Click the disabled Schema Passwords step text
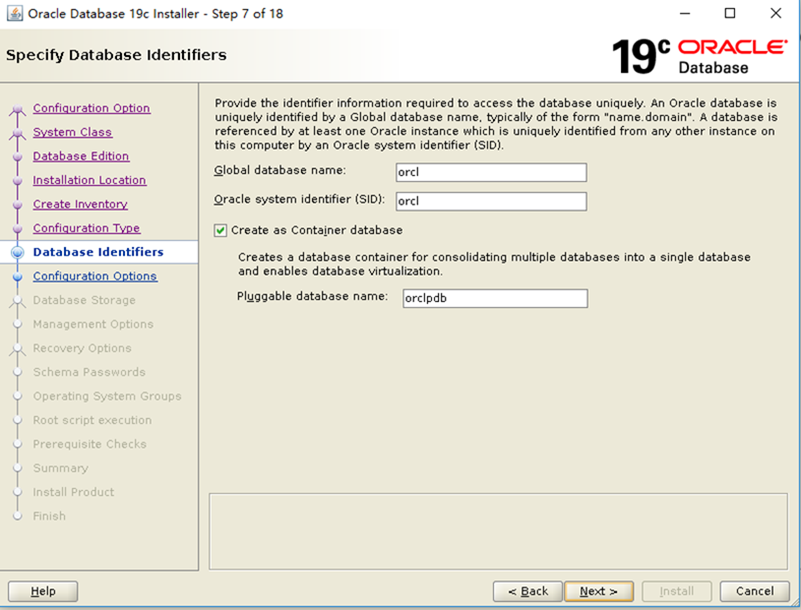This screenshot has width=801, height=610. coord(89,372)
